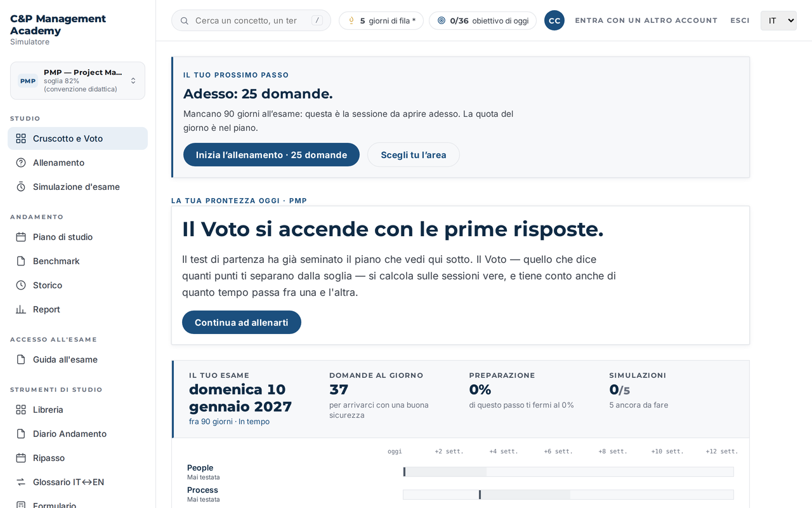This screenshot has width=812, height=508.
Task: Click the Formulario icon in the sidebar
Action: click(x=21, y=505)
